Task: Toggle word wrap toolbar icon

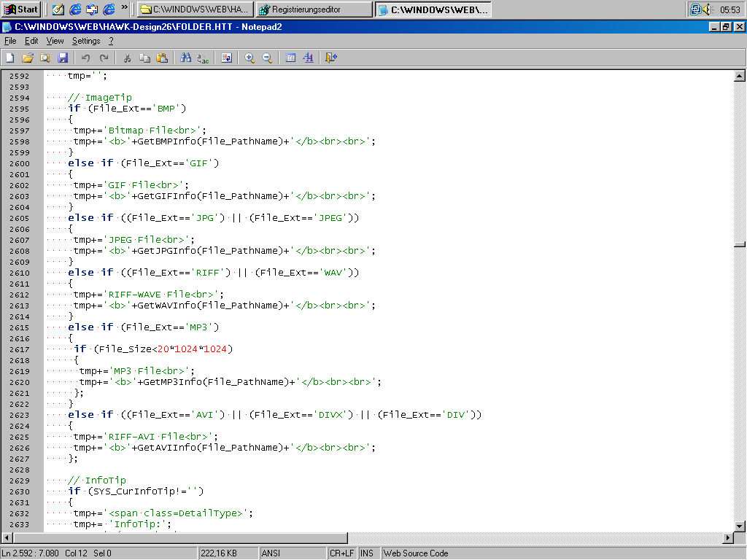Action: coord(226,58)
